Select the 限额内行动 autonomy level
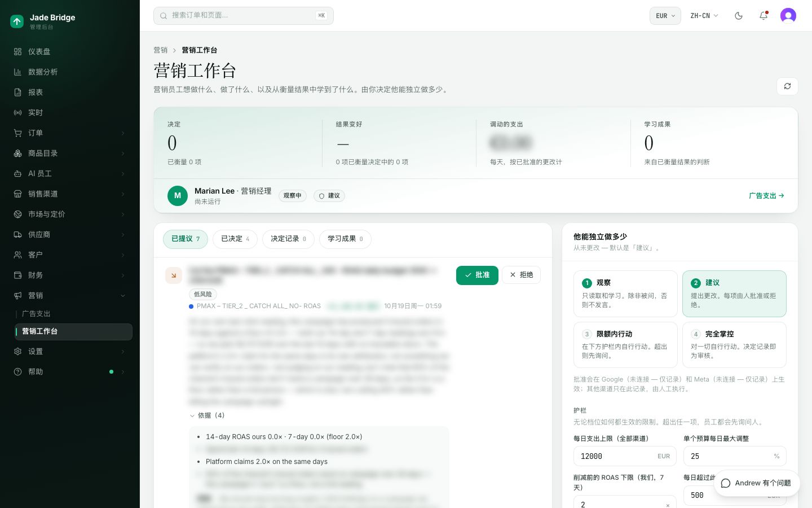Viewport: 812px width, 508px height. pos(625,345)
